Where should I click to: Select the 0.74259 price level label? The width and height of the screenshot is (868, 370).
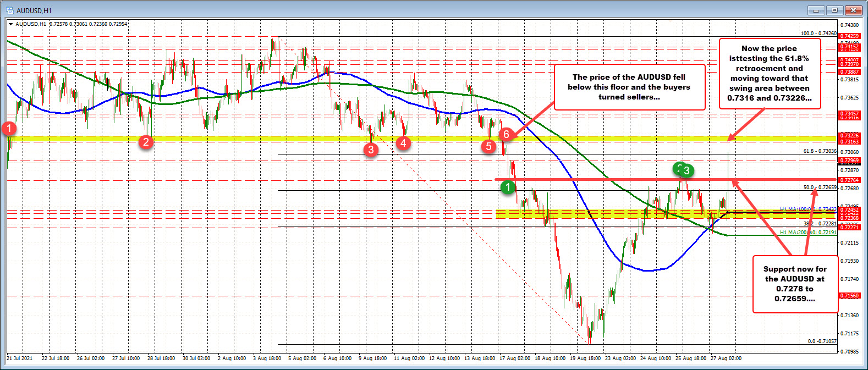(849, 36)
